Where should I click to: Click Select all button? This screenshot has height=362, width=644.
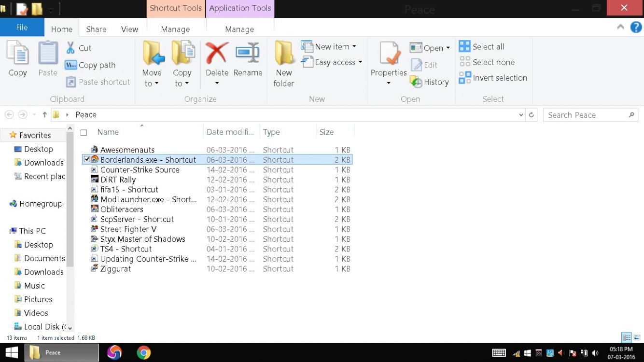[x=482, y=47]
